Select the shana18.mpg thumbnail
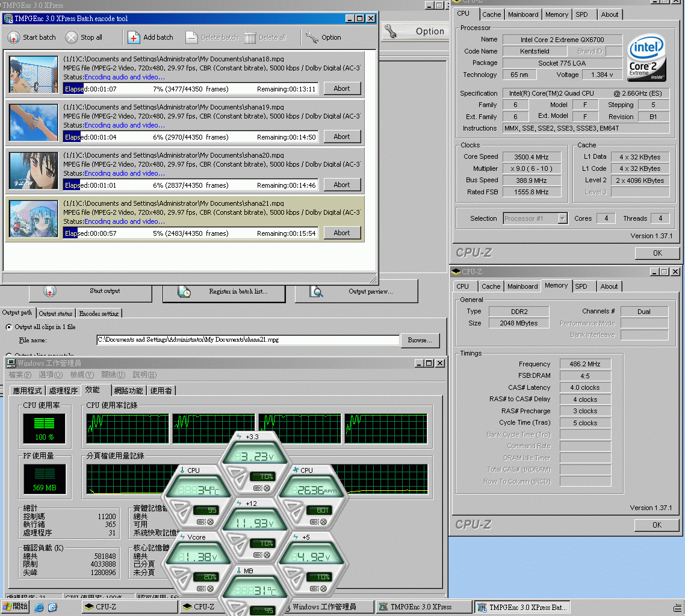685x616 pixels. [x=33, y=74]
